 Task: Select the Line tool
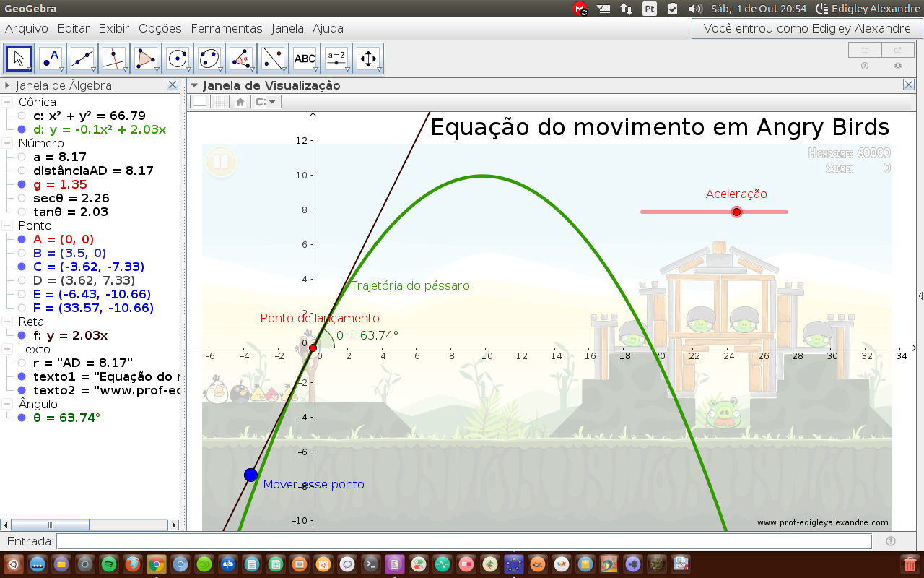[x=82, y=59]
